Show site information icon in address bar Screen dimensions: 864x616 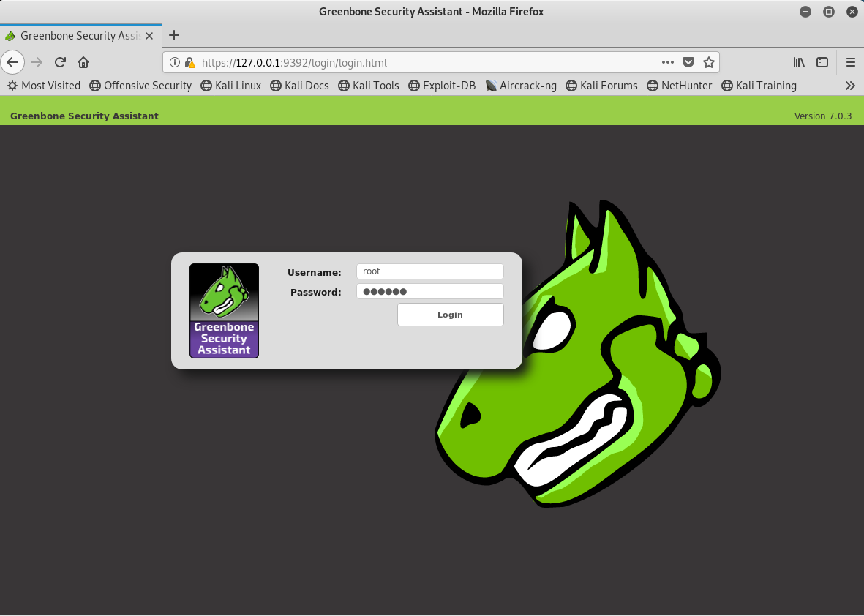[174, 62]
